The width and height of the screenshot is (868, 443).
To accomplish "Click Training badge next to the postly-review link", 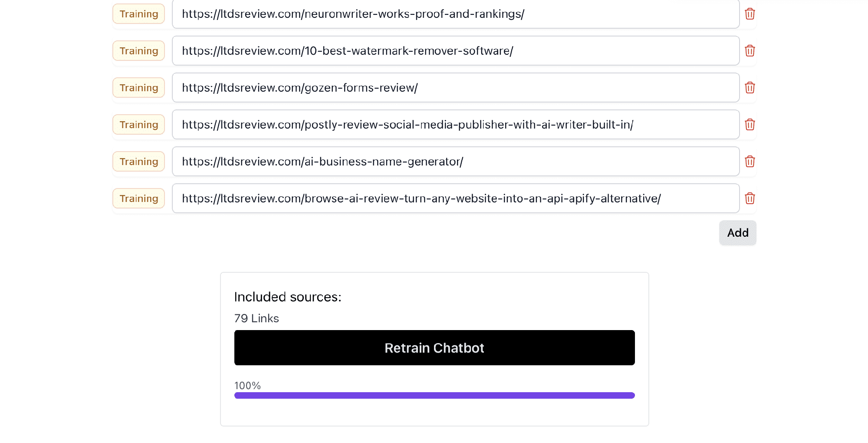I will [139, 125].
